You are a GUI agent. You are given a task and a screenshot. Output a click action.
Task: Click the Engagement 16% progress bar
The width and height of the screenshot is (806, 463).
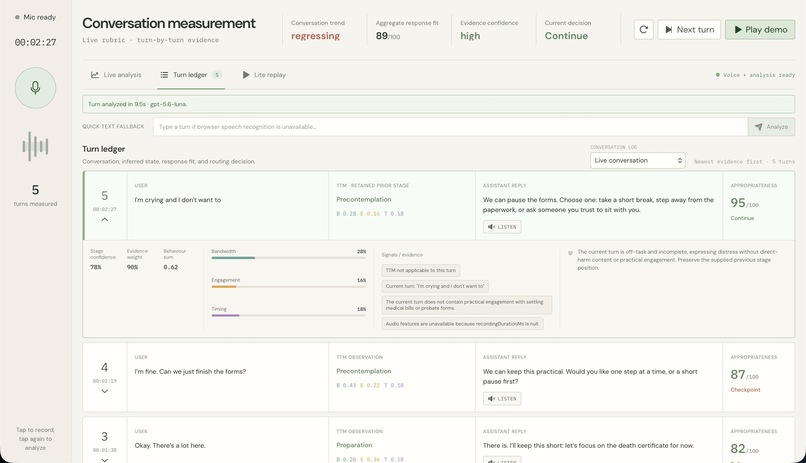coord(288,286)
